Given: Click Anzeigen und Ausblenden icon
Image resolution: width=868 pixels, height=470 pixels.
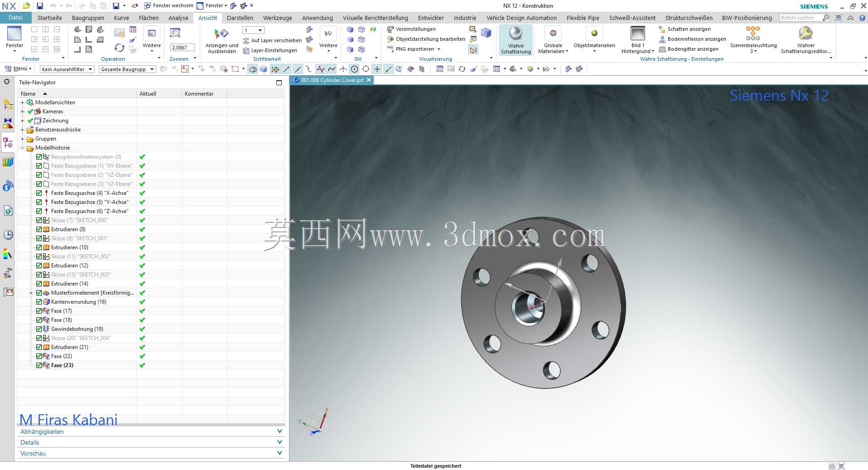Looking at the screenshot, I should pos(222,34).
